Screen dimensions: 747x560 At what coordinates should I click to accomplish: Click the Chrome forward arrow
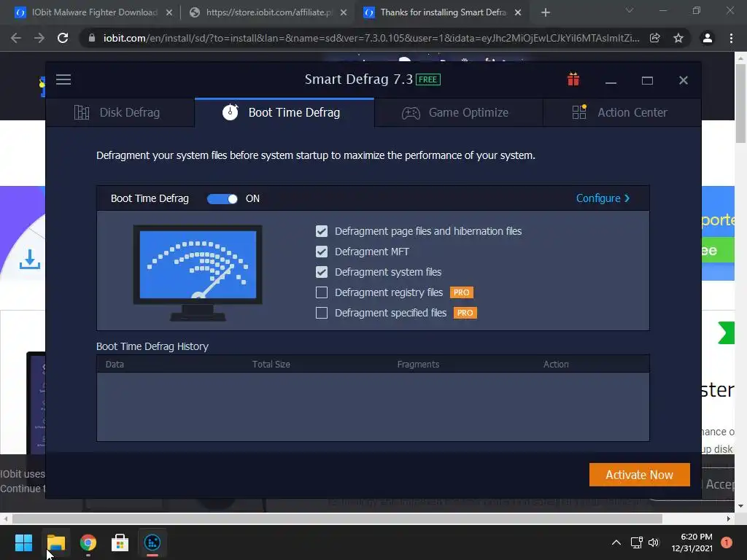[x=39, y=38]
